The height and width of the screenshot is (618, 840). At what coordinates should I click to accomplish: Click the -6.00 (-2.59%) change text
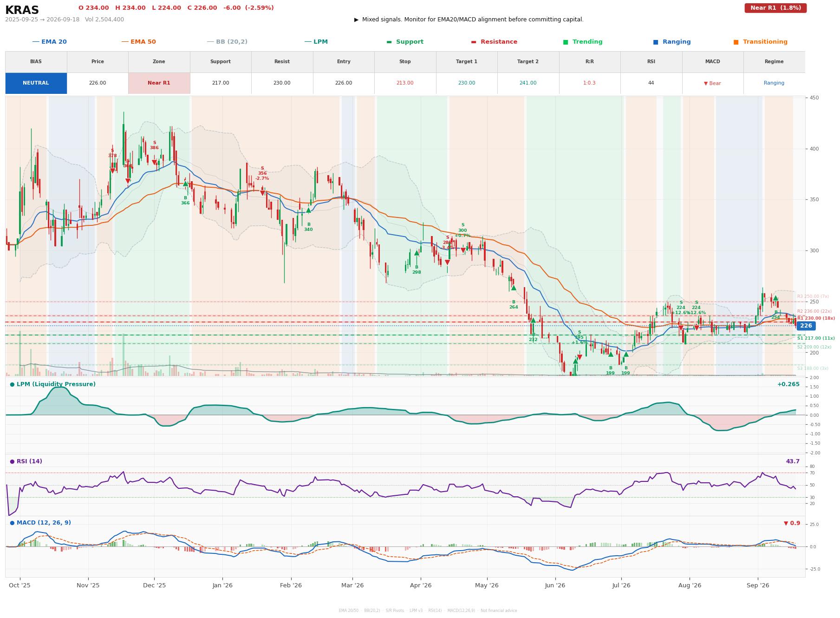[248, 8]
